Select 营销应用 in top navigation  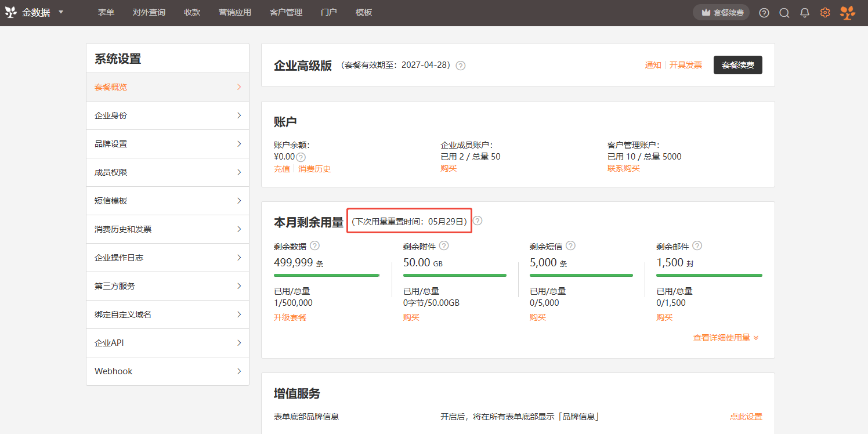click(x=235, y=13)
